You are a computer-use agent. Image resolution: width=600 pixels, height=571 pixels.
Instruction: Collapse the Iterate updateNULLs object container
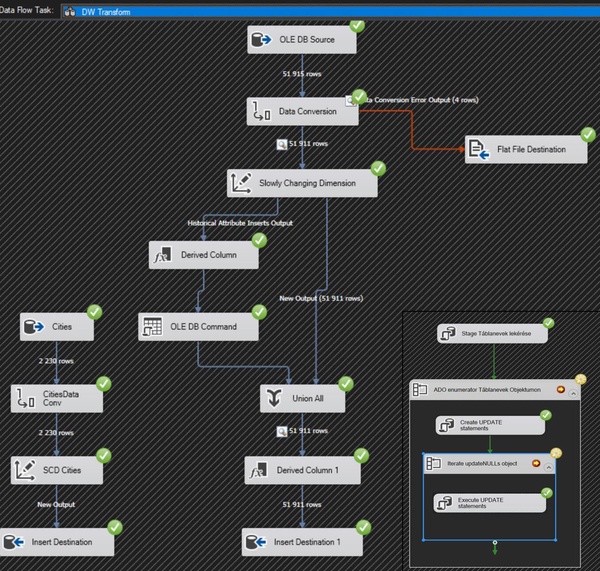548,467
